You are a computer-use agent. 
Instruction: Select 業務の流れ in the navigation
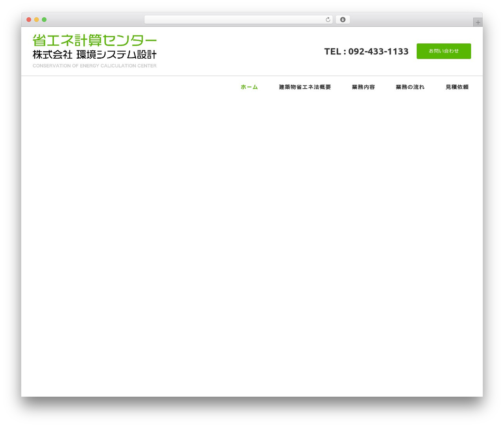410,87
